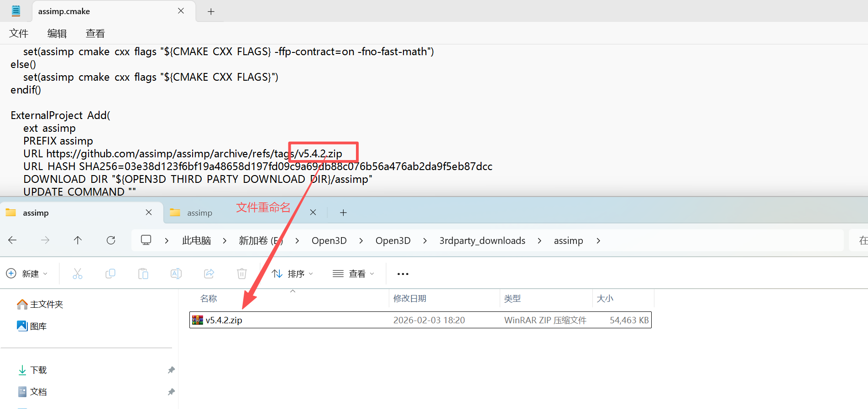Open the 新建 dropdown
868x409 pixels.
(26, 274)
